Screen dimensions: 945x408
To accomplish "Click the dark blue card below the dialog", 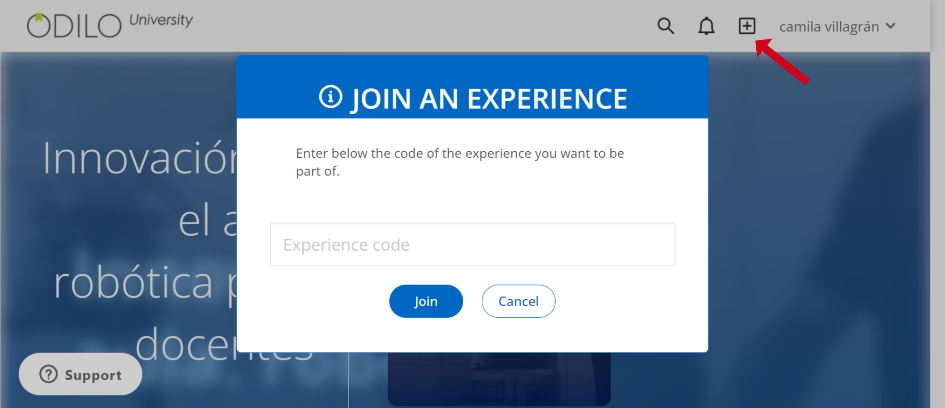I will tap(499, 378).
